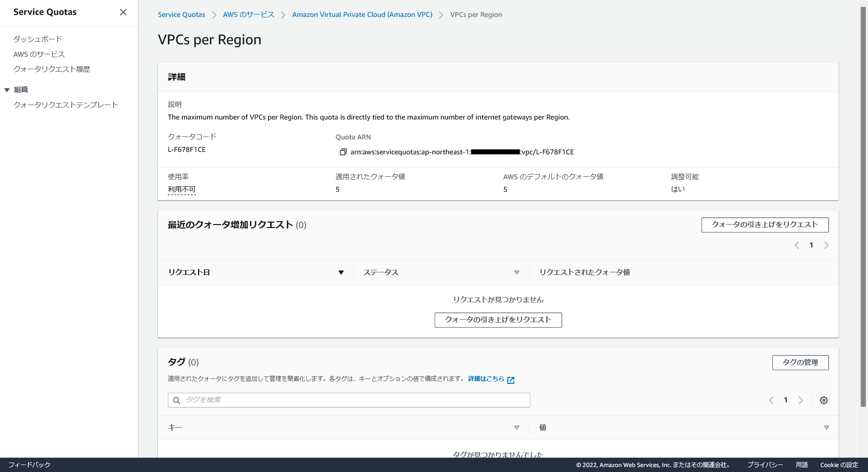Go to previous page of tags
This screenshot has width=868, height=472.
point(771,400)
